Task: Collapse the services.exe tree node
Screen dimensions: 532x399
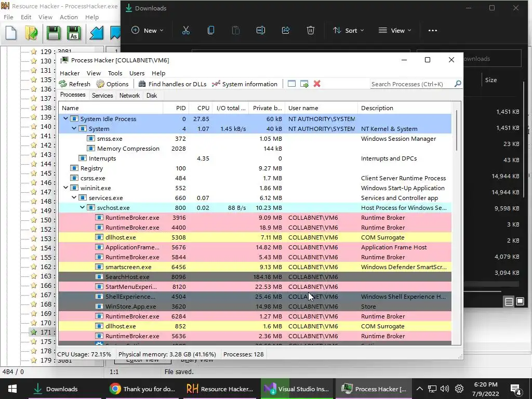Action: (74, 197)
